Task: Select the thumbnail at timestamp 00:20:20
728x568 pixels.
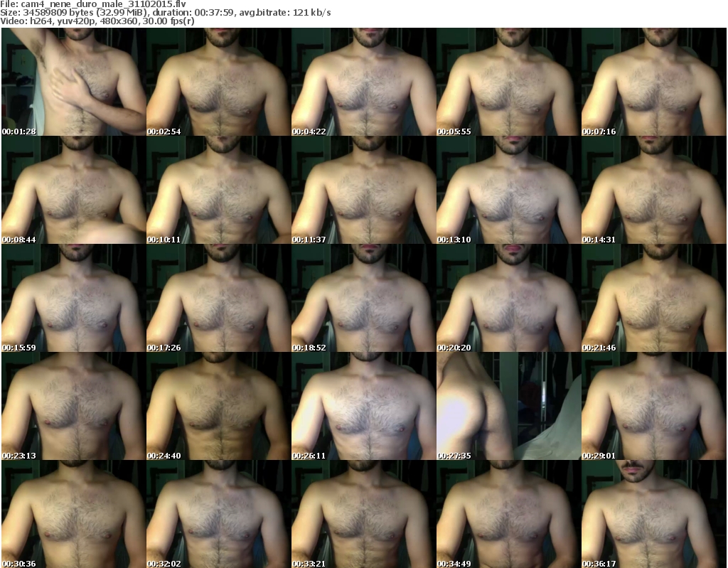Action: [x=508, y=298]
